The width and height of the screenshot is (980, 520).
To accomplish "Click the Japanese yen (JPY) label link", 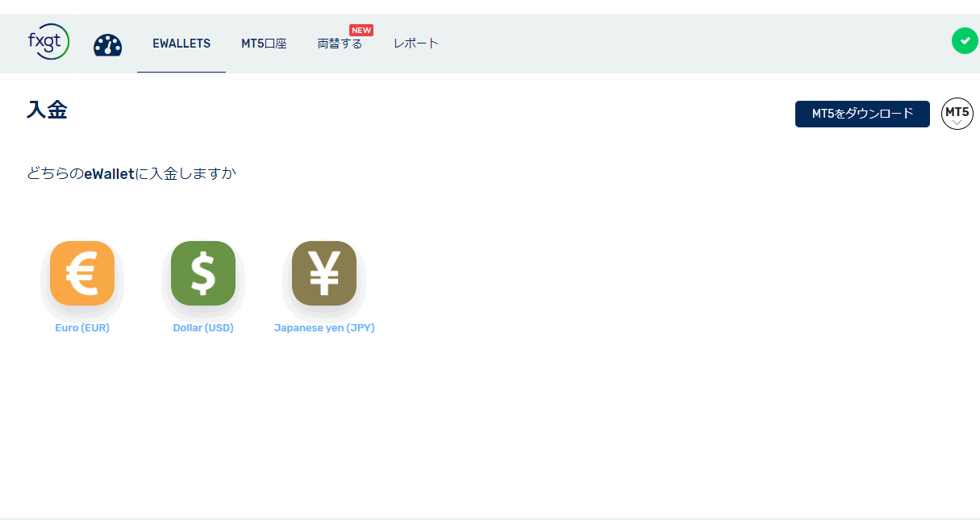I will click(324, 328).
